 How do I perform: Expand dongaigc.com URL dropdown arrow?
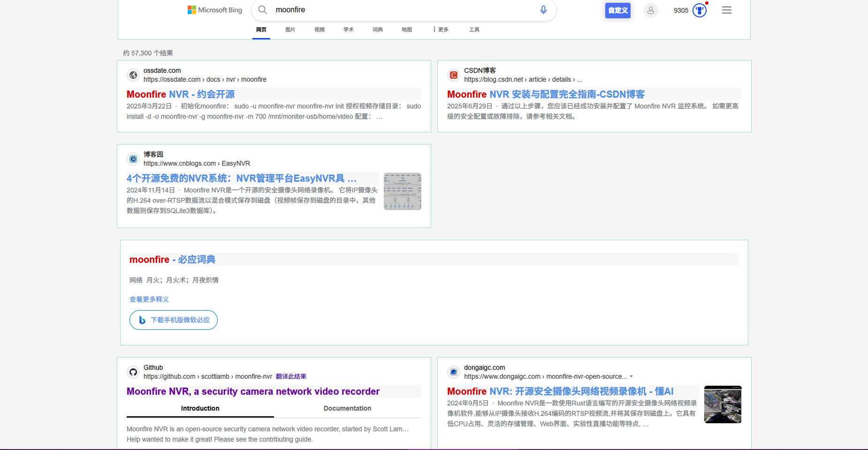632,376
